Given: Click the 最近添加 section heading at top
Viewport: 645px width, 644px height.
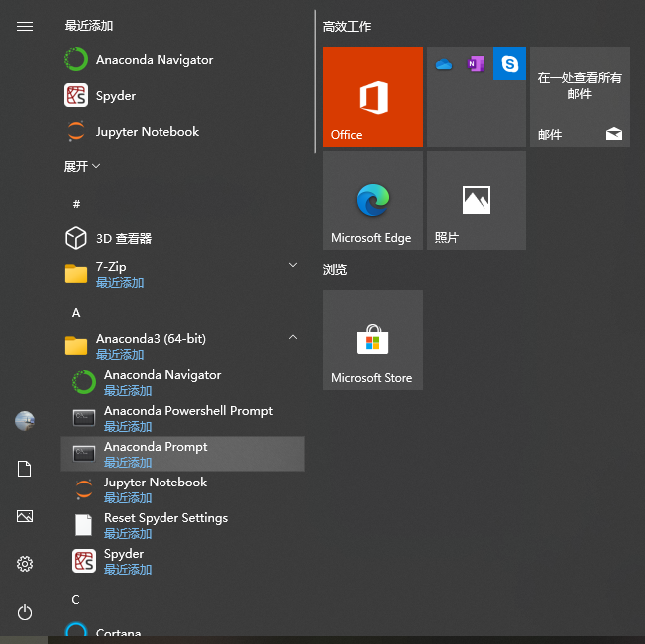Looking at the screenshot, I should (89, 26).
